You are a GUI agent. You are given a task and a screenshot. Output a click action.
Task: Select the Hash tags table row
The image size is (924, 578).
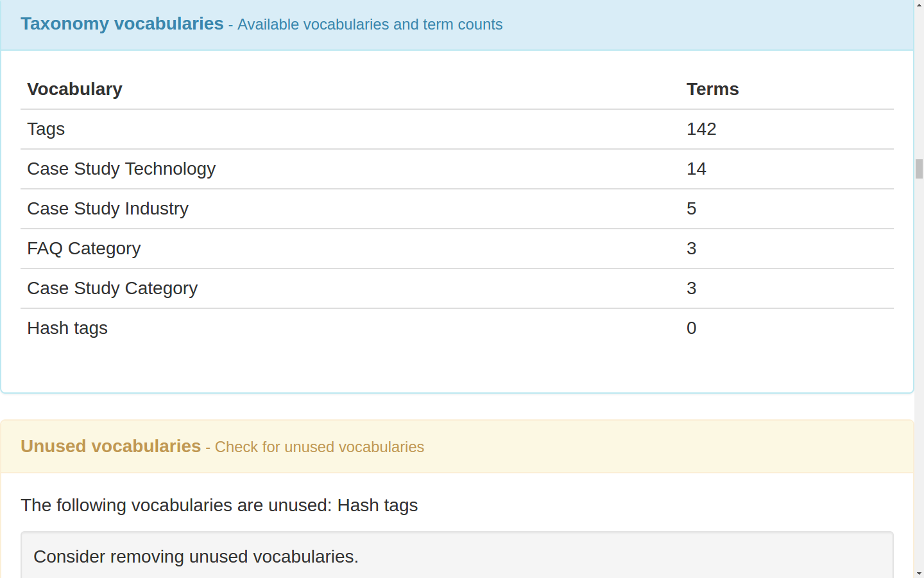tap(457, 328)
